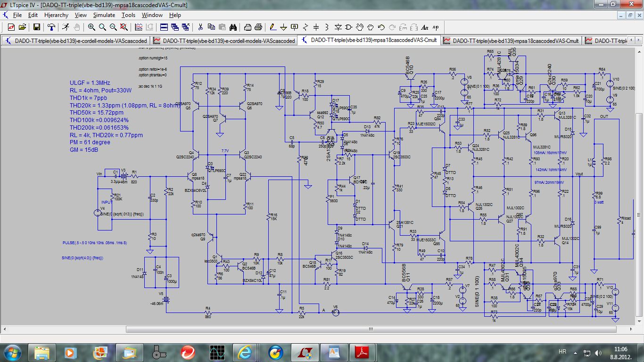Screen dimensions: 644x362
Task: Tile windows horizontally using toolbar icon
Action: coord(164,27)
